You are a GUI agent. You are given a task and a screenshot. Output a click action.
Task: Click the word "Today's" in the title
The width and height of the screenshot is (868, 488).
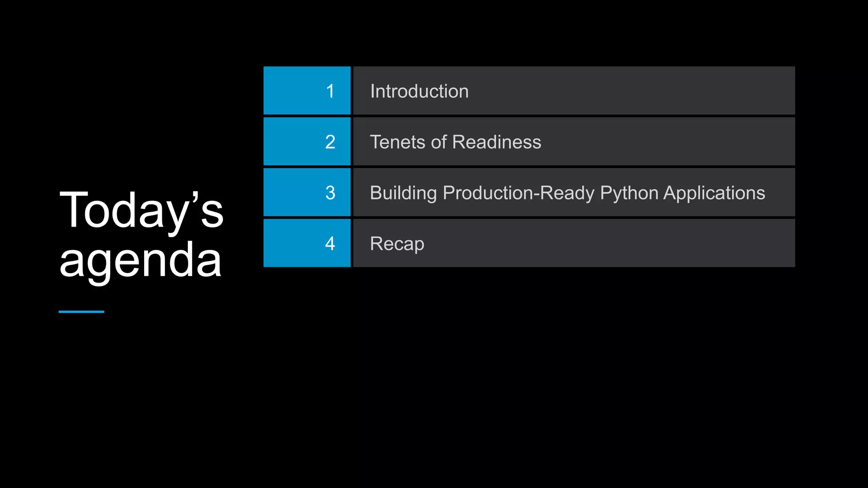141,210
